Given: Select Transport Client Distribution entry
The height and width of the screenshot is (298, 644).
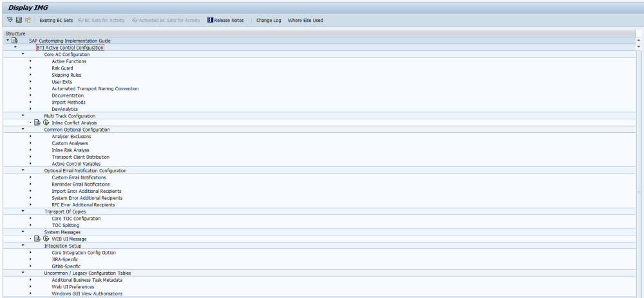Looking at the screenshot, I should [80, 157].
